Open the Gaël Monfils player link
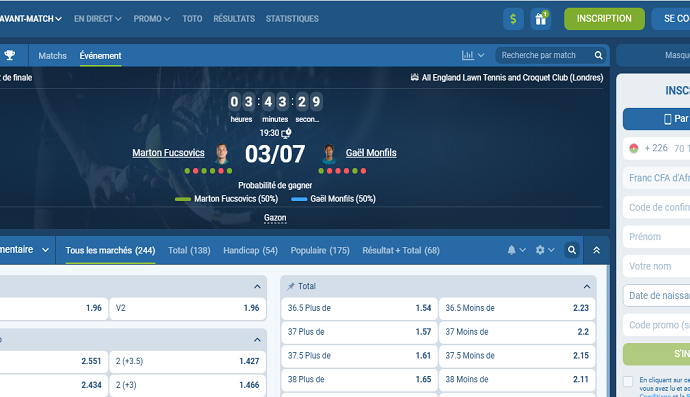Viewport: 690px width, 397px height. (371, 153)
